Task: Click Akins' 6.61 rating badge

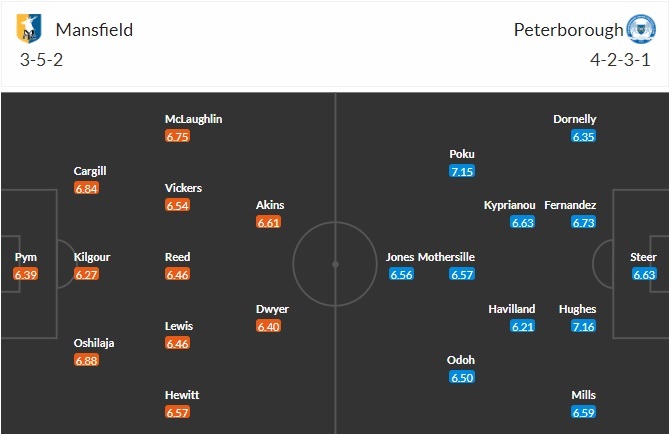Action: click(269, 223)
